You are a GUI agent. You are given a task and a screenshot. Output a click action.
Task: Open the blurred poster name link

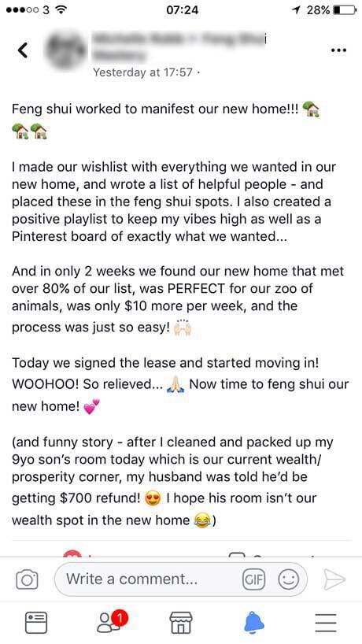(x=180, y=46)
